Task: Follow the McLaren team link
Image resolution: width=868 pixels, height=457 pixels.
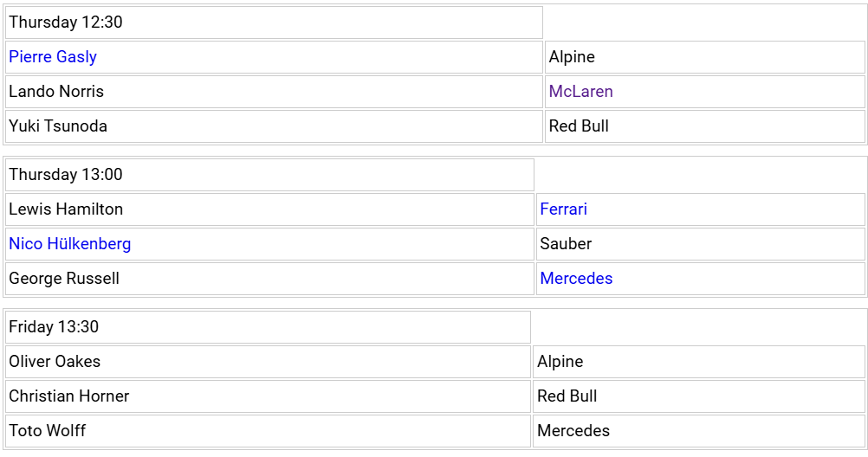Action: coord(580,91)
